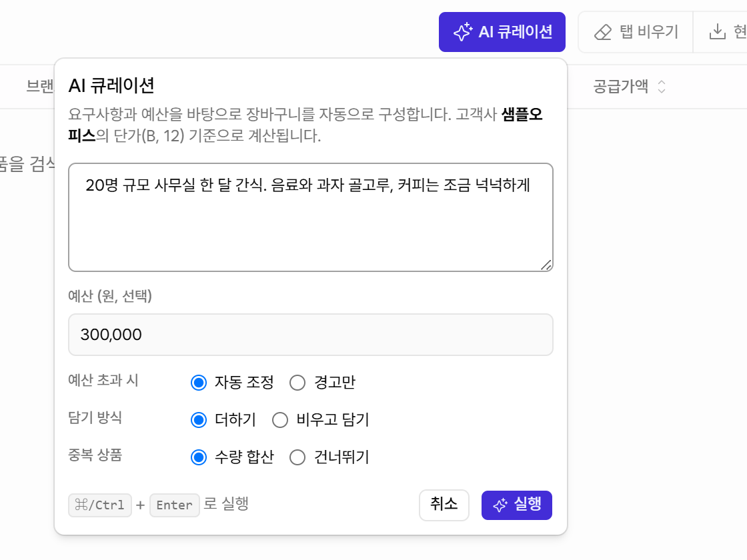The width and height of the screenshot is (747, 560).
Task: Click the sparkle icon in AI 큐레이션 button
Action: click(x=463, y=32)
